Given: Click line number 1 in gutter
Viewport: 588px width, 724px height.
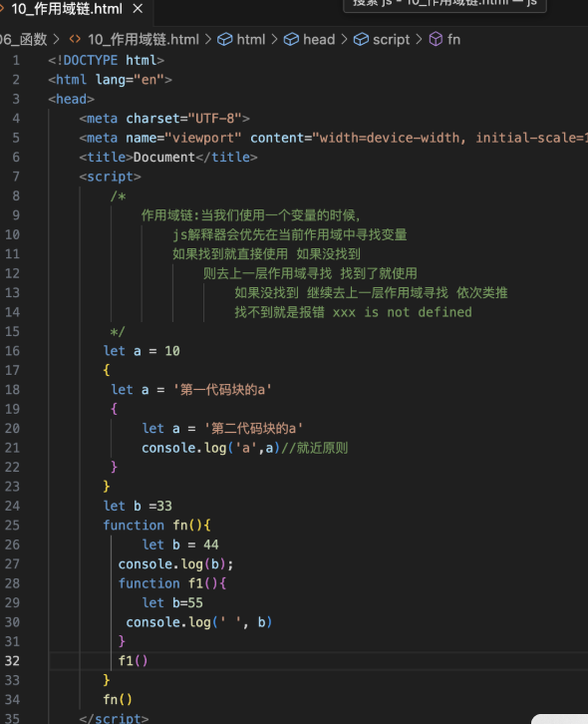Looking at the screenshot, I should click(16, 60).
